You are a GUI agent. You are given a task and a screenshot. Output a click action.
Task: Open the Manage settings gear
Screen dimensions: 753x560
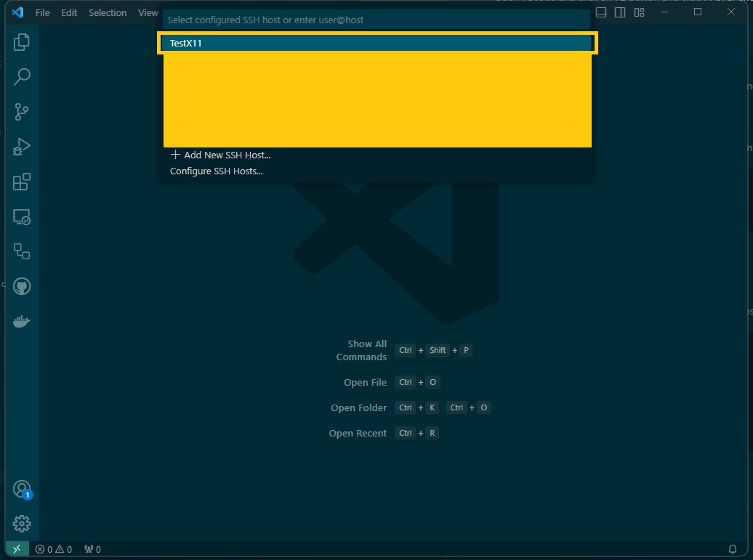pos(22,522)
